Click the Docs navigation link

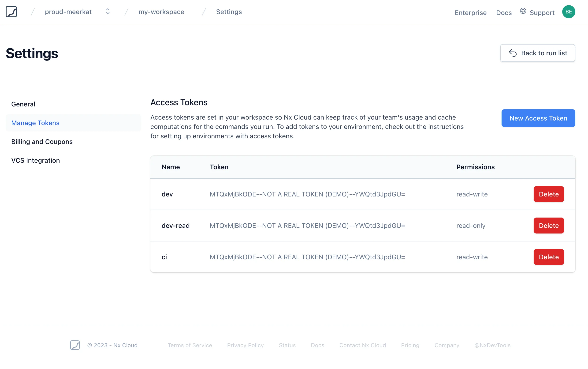[504, 12]
